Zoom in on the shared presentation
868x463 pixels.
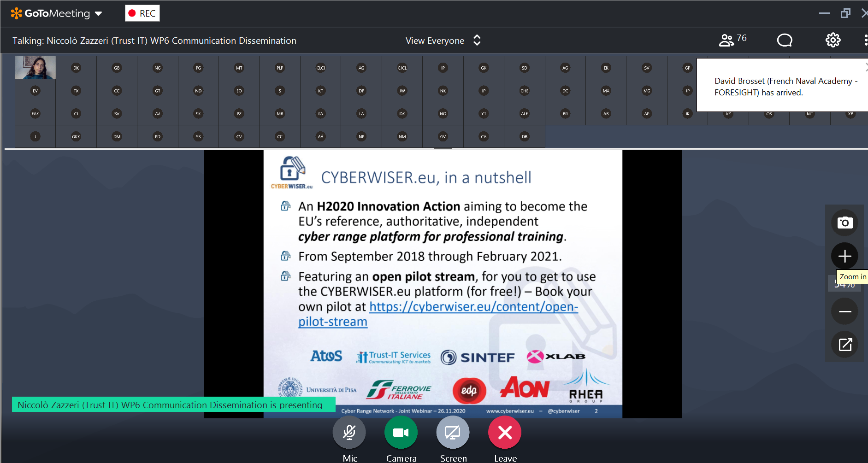(844, 256)
